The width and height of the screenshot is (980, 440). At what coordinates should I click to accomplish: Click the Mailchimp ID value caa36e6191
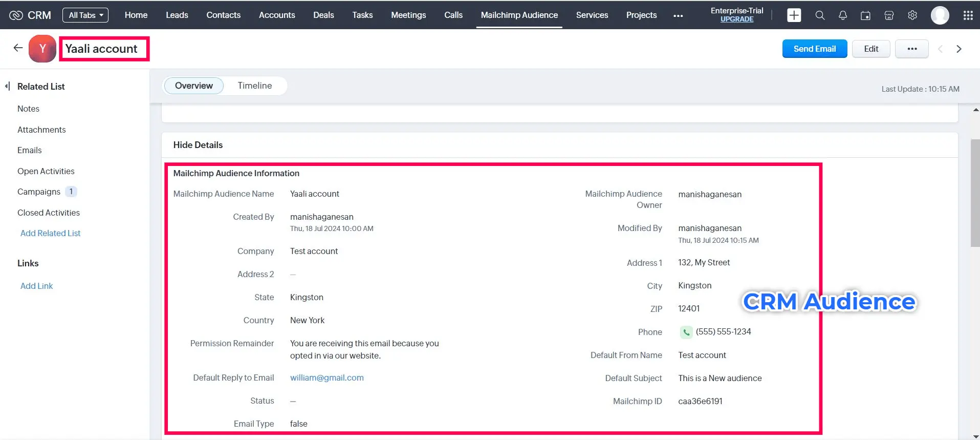701,401
